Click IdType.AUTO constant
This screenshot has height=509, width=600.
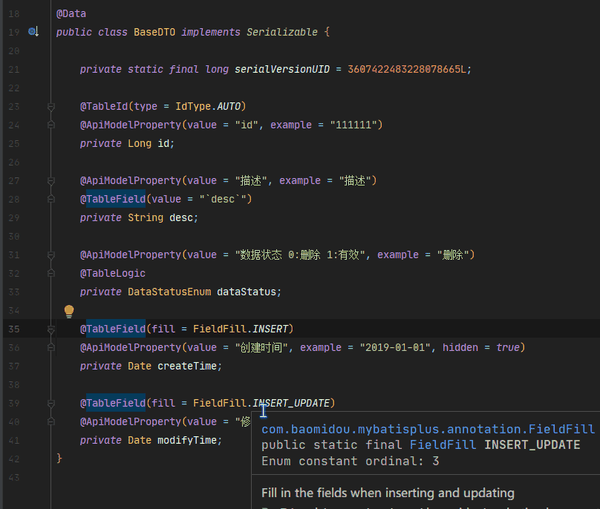tap(208, 106)
